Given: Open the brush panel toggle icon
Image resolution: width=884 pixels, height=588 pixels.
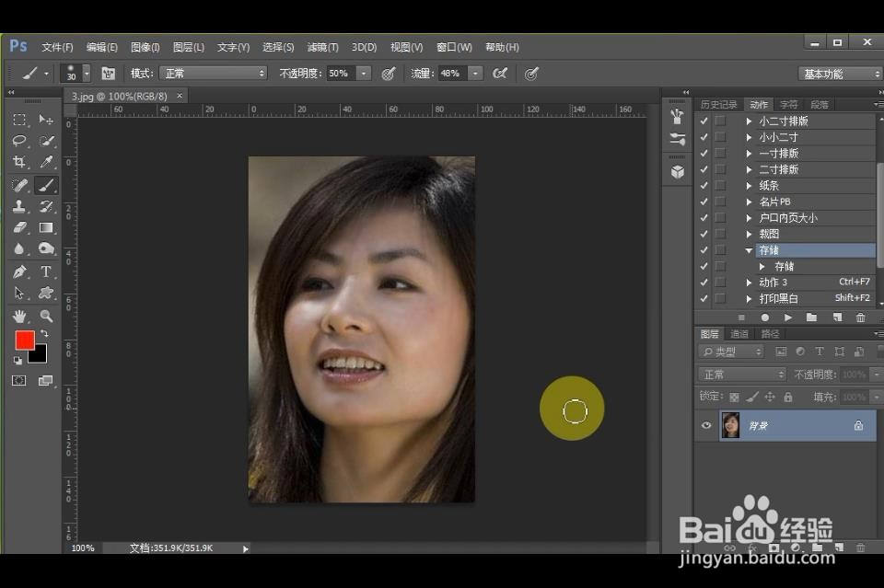Looking at the screenshot, I should (108, 74).
